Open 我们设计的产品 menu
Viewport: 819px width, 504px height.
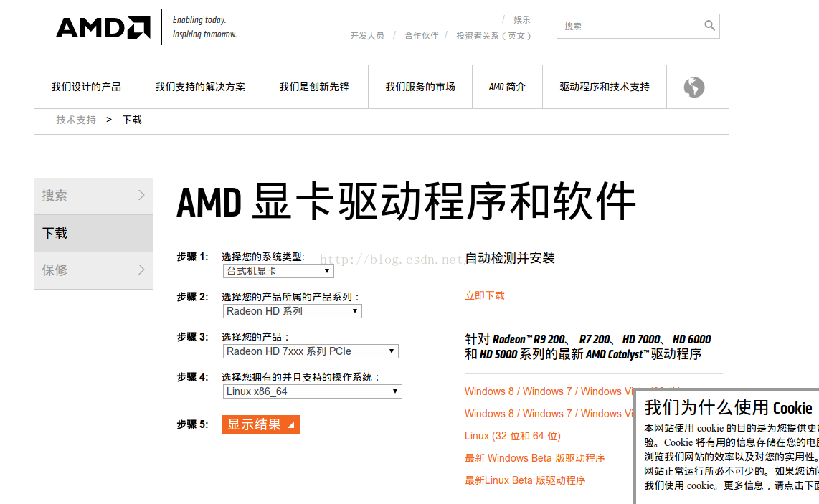click(x=86, y=87)
